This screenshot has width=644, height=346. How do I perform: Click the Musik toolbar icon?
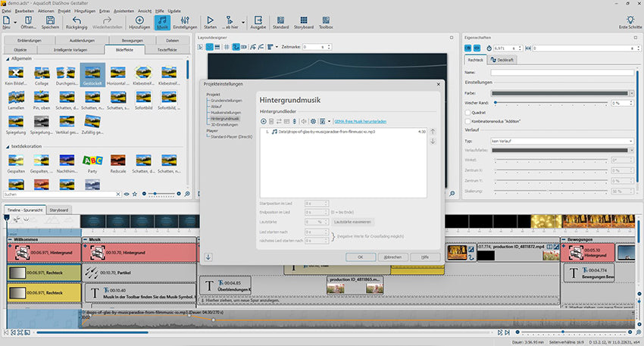[161, 22]
